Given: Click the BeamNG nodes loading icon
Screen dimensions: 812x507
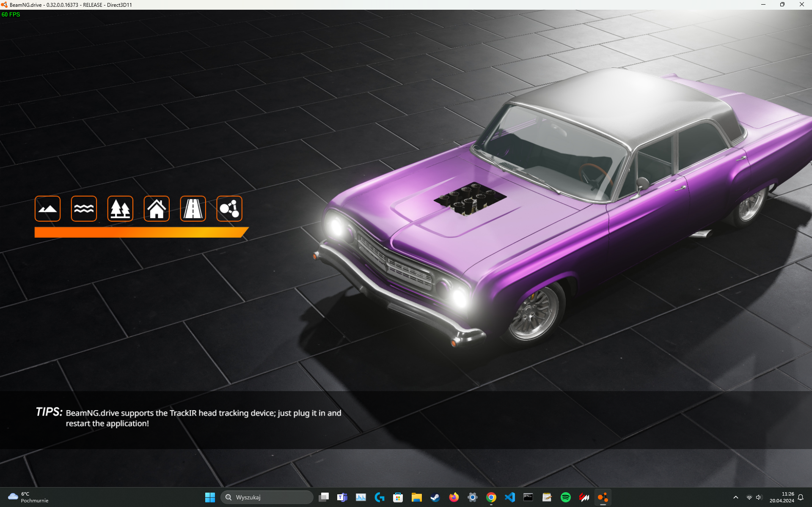Looking at the screenshot, I should coord(229,208).
